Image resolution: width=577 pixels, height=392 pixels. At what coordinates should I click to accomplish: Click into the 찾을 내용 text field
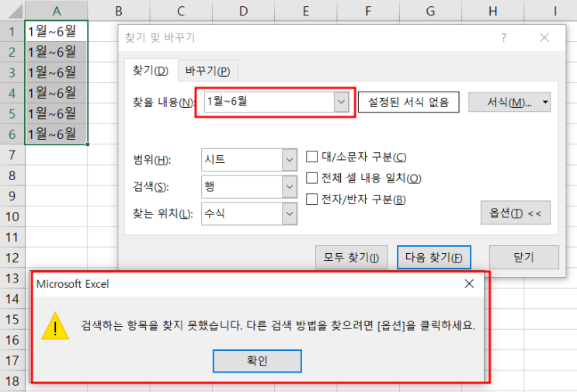[x=269, y=102]
